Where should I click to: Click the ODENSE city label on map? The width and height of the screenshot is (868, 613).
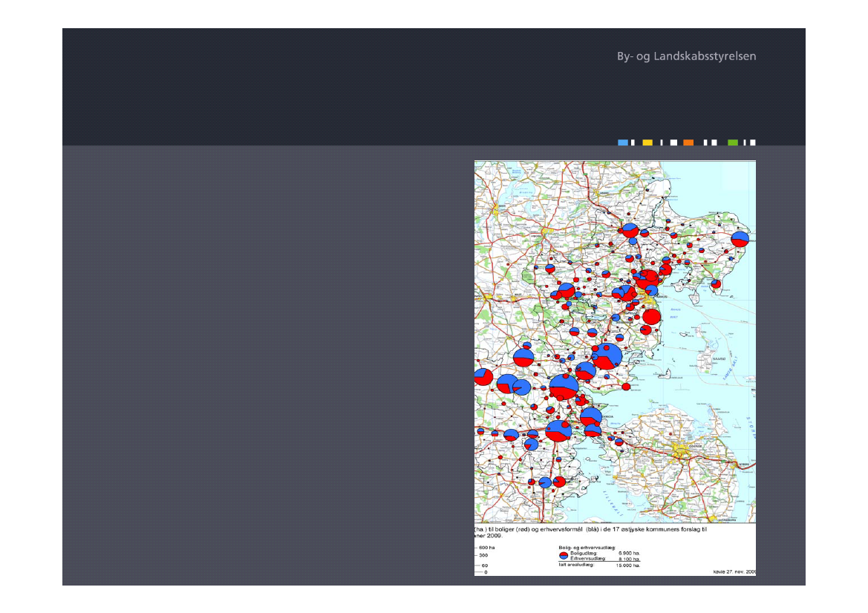click(694, 446)
